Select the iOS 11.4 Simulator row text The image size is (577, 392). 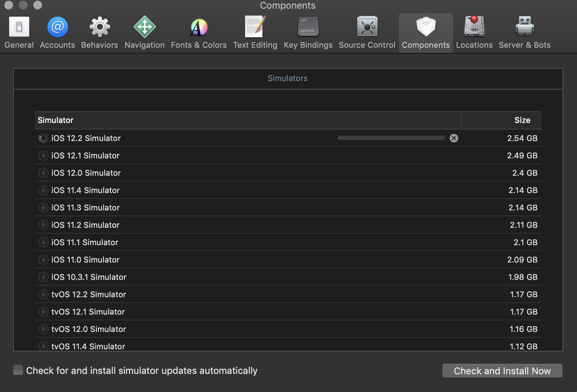coord(85,190)
